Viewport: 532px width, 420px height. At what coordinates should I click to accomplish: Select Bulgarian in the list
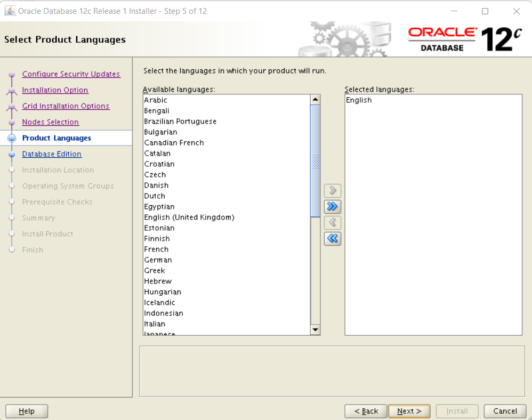[227, 132]
